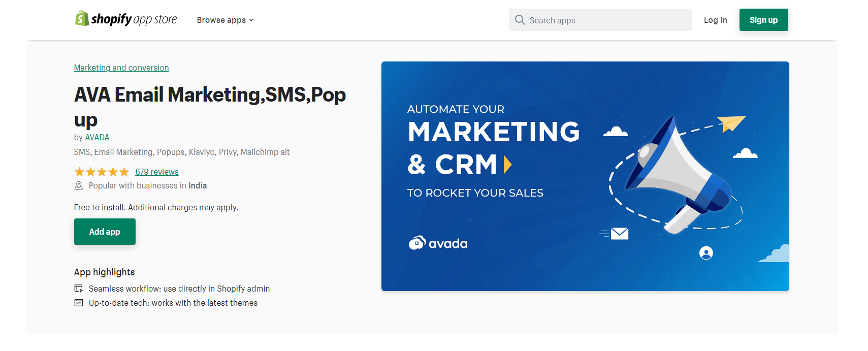Screen dimensions: 868x351
Task: Click the search magnifier icon
Action: click(520, 20)
